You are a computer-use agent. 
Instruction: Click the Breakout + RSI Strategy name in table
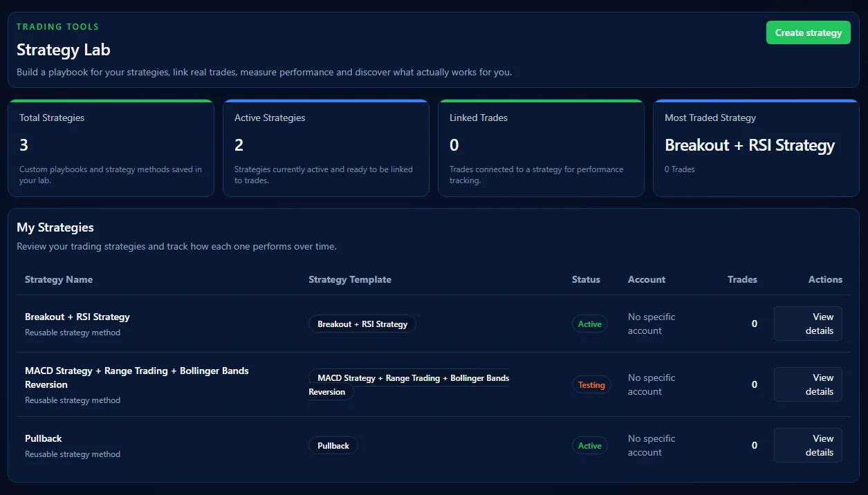(77, 317)
